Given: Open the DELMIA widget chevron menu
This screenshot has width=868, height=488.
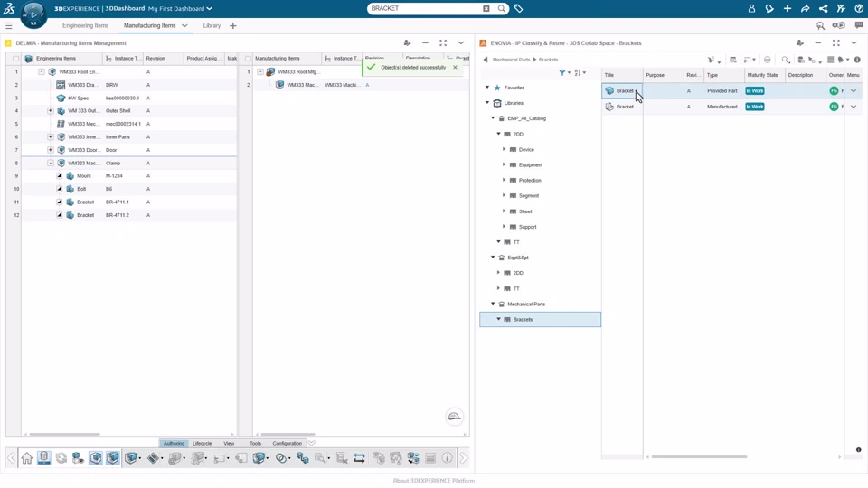Looking at the screenshot, I should (x=460, y=42).
